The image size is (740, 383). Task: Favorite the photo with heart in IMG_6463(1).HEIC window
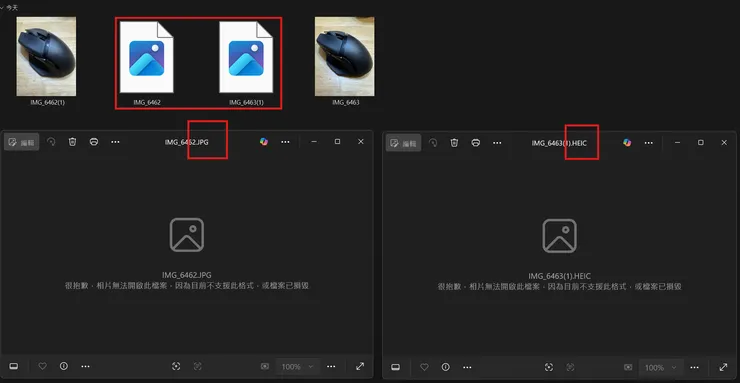pos(424,367)
